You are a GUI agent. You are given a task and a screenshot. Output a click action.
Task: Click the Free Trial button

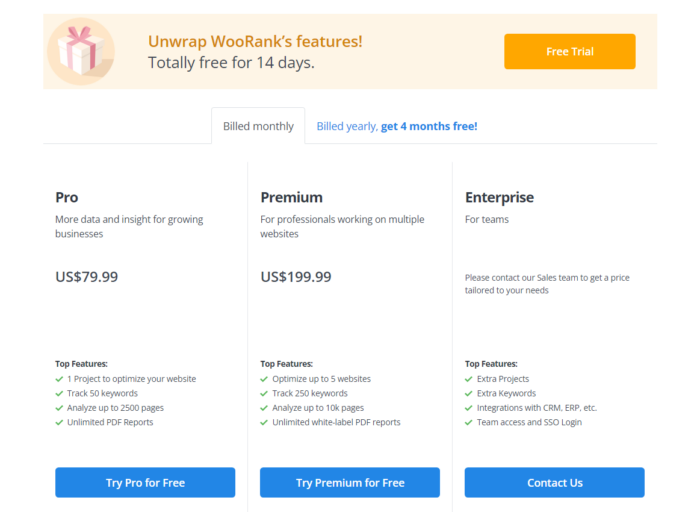tap(570, 51)
